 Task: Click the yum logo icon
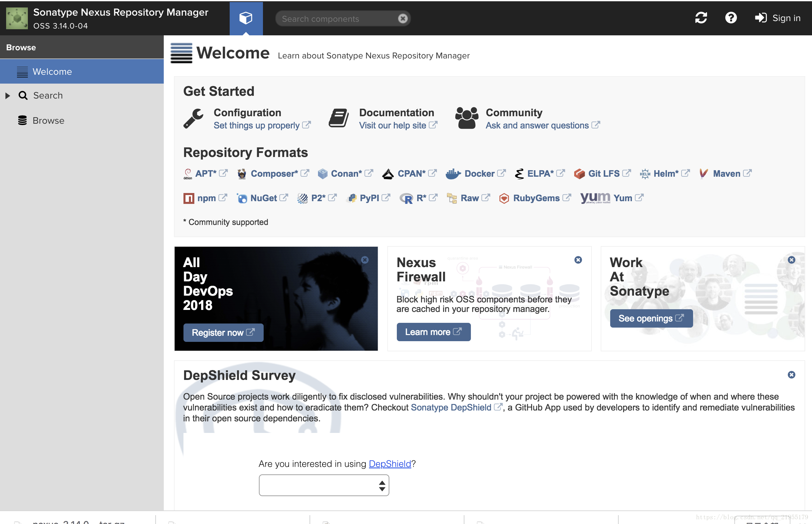595,198
